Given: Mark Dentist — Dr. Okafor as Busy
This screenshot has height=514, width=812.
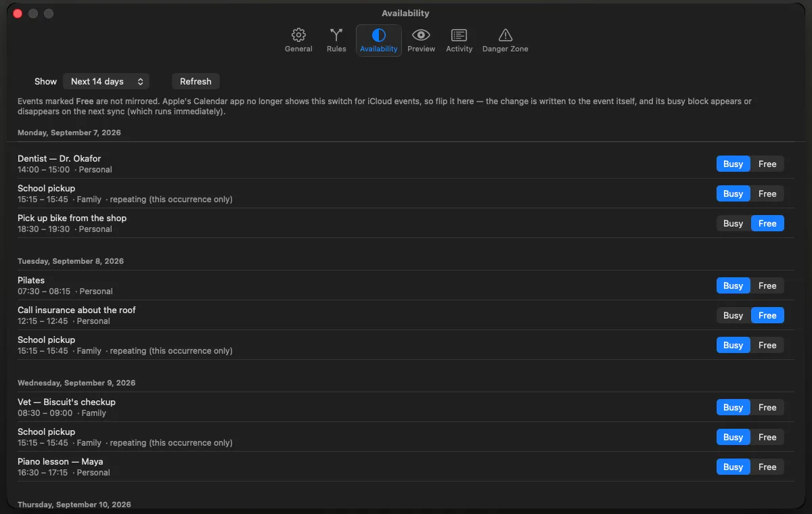Looking at the screenshot, I should pyautogui.click(x=734, y=164).
